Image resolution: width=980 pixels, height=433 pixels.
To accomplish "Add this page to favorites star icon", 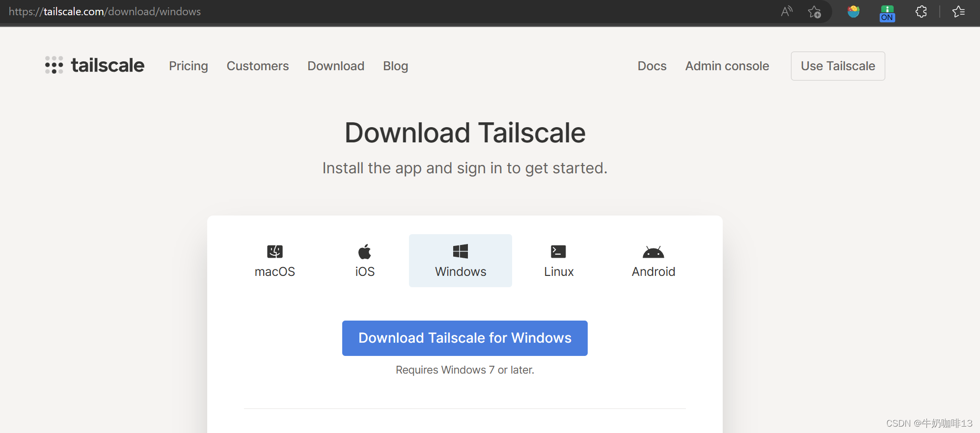I will (x=815, y=12).
